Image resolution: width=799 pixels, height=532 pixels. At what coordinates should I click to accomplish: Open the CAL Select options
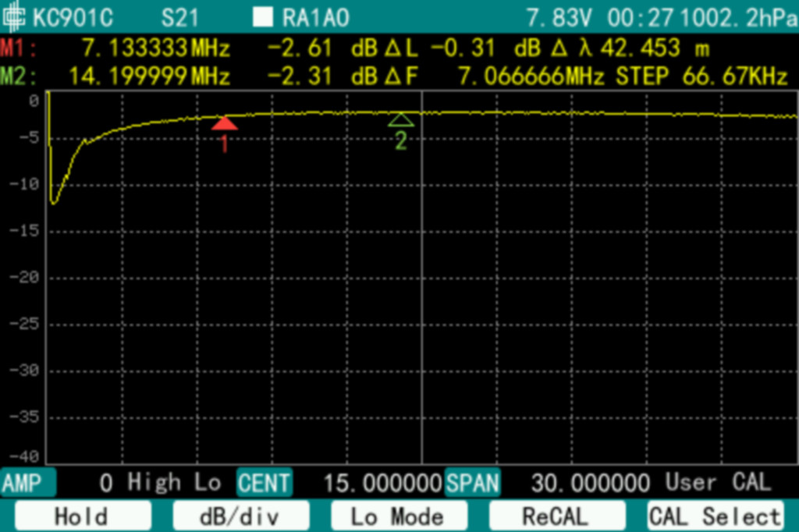pyautogui.click(x=715, y=516)
